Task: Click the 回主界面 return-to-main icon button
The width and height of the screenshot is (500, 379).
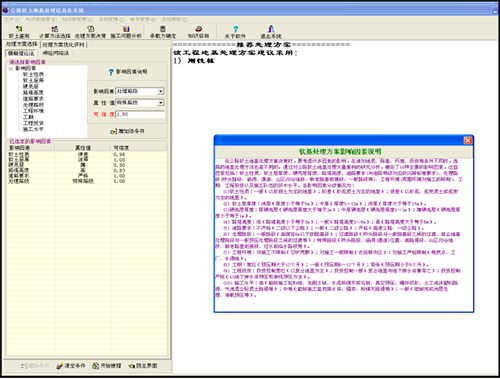Action: [143, 366]
